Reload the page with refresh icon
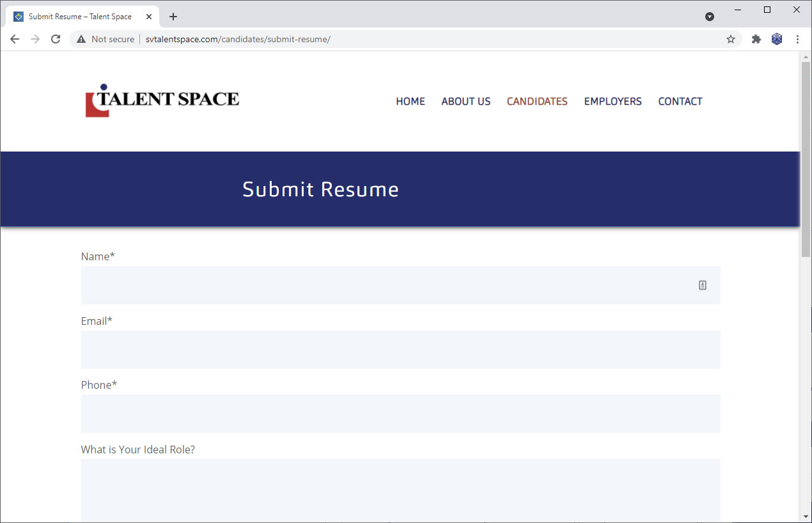 click(56, 39)
